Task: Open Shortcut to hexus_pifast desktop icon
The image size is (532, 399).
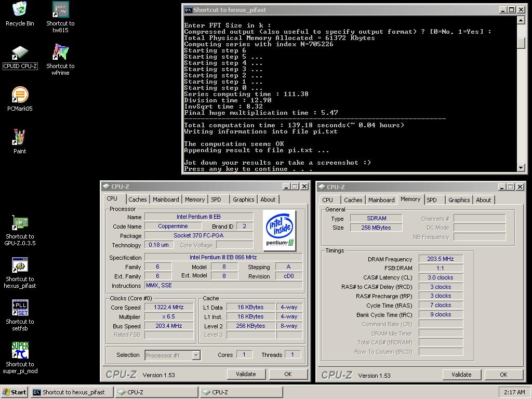Action: pyautogui.click(x=20, y=273)
